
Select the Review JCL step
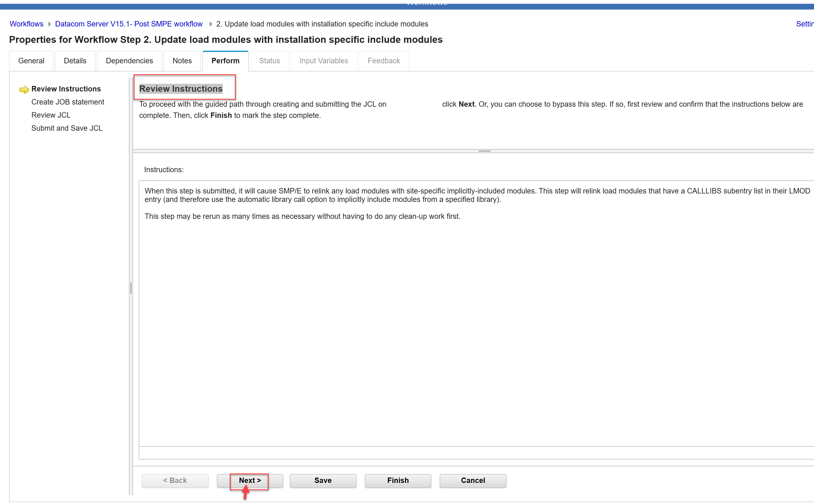[x=51, y=115]
